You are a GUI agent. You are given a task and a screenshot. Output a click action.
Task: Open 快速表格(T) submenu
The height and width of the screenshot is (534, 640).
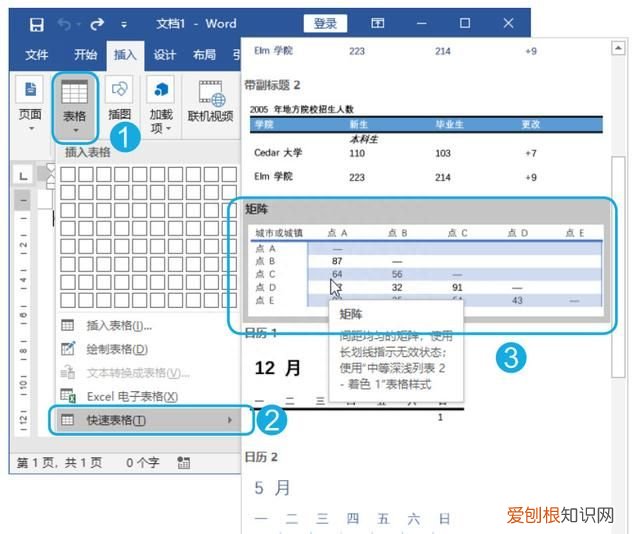point(147,420)
